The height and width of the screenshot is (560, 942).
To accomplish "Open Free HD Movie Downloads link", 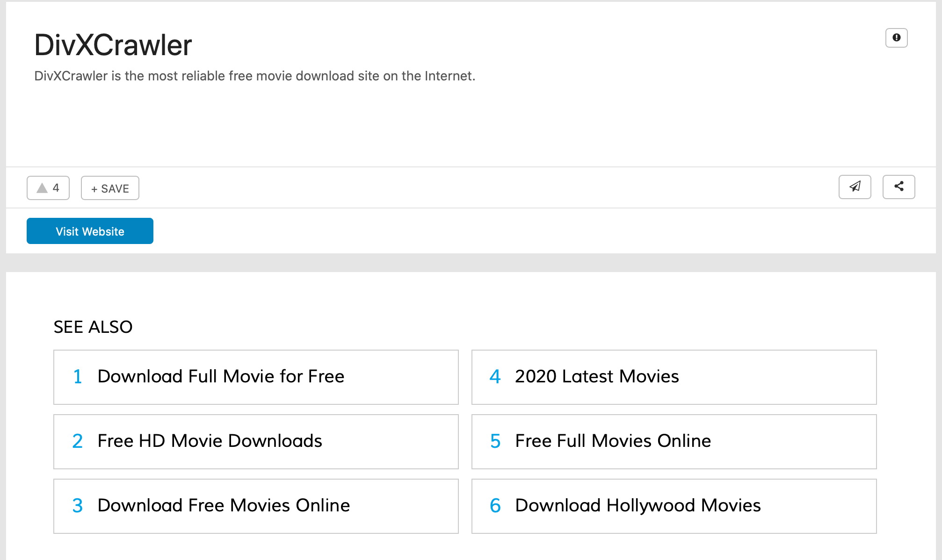I will point(210,441).
